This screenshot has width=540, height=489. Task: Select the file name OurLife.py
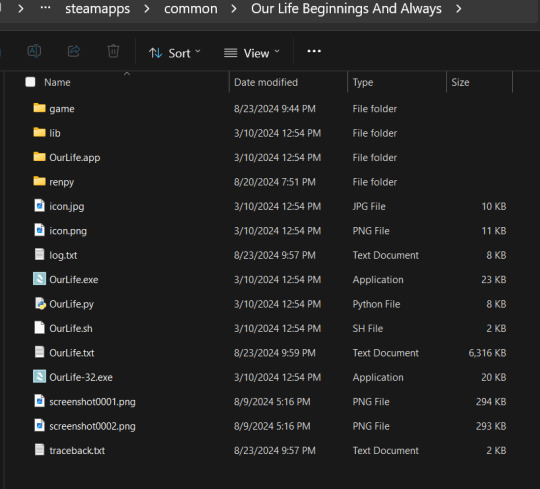[72, 304]
